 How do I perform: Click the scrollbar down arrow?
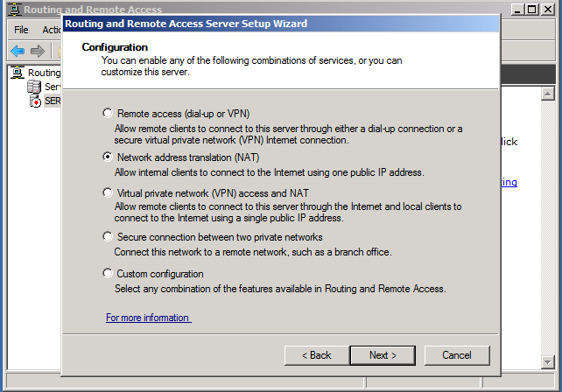click(548, 362)
